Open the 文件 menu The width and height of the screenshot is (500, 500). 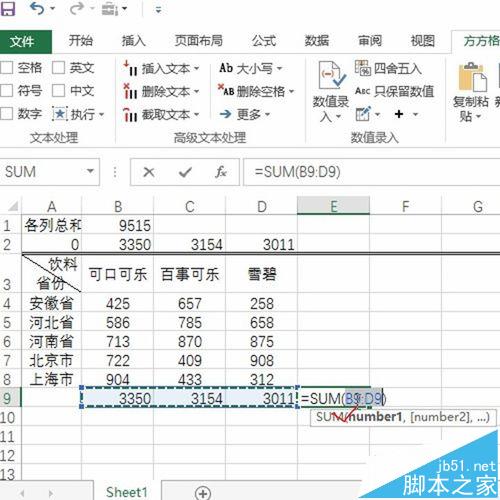coord(25,42)
